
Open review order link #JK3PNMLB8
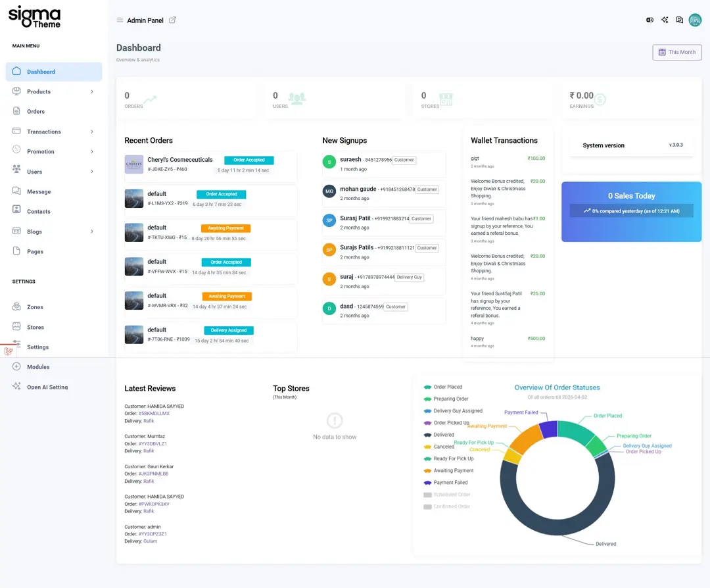pos(153,474)
